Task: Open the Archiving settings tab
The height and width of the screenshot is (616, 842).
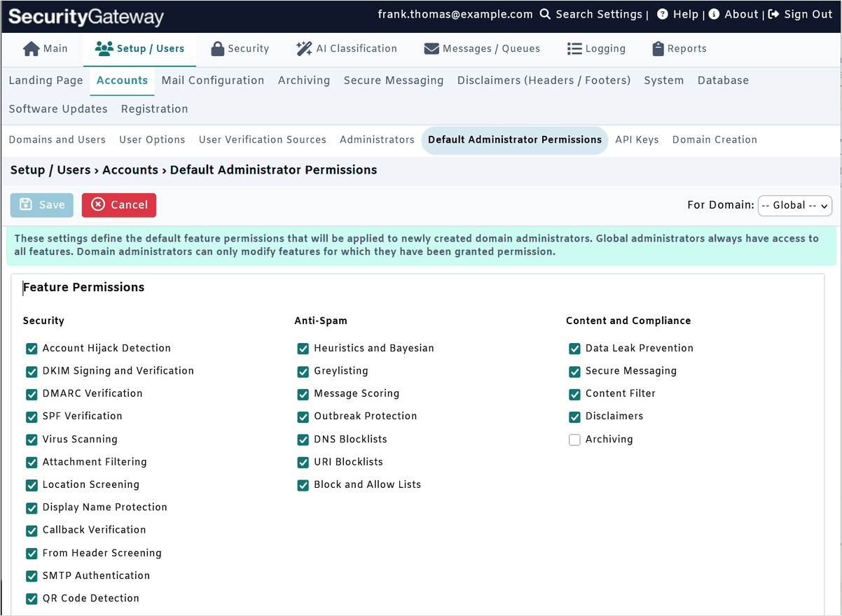Action: (304, 80)
